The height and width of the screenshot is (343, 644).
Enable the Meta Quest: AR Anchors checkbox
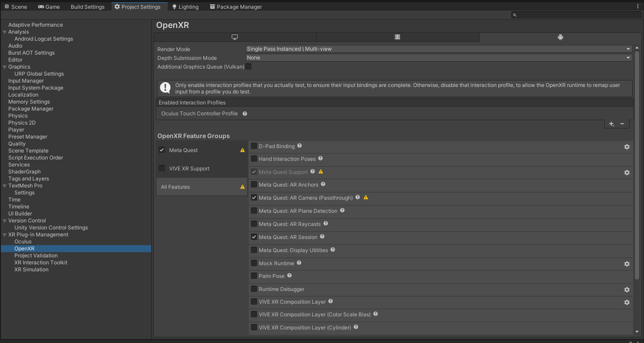click(254, 184)
